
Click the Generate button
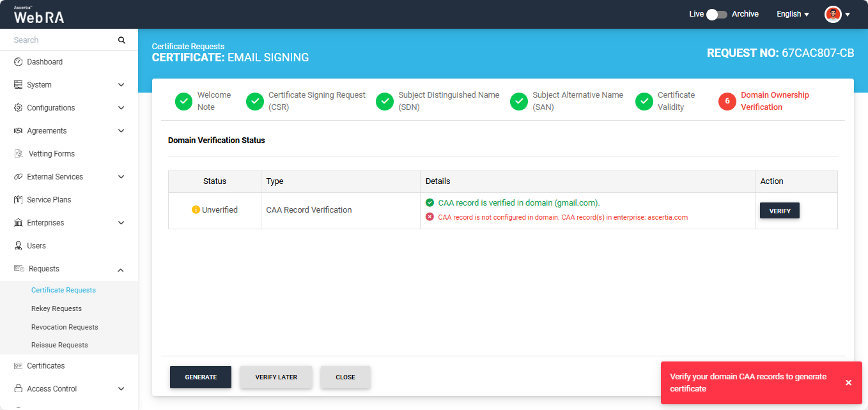(200, 377)
